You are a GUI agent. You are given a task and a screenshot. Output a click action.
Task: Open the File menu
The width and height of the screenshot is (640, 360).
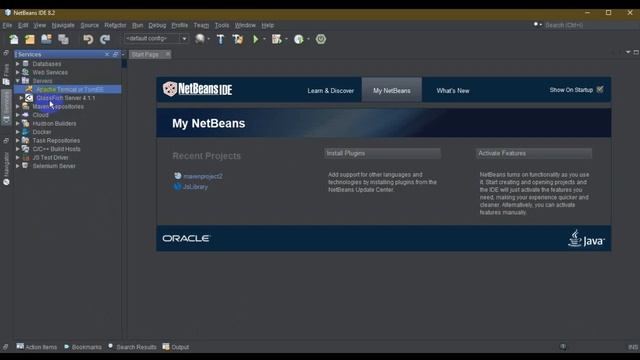click(7, 25)
